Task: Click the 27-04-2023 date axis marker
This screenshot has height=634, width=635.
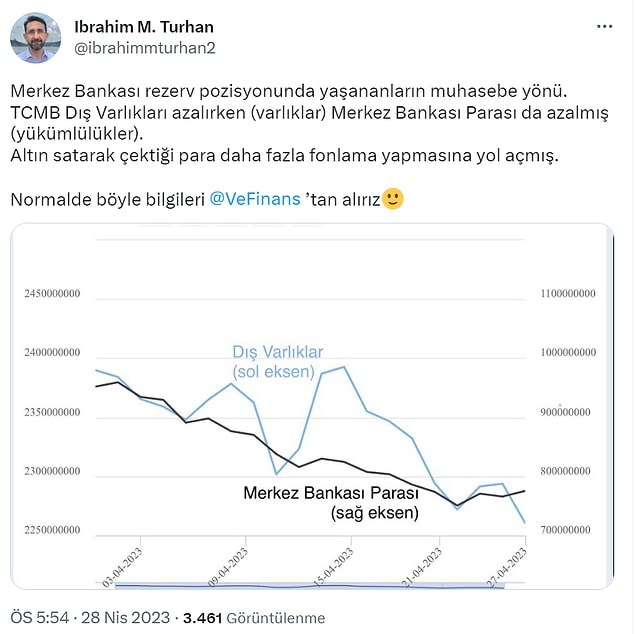Action: coord(506,567)
